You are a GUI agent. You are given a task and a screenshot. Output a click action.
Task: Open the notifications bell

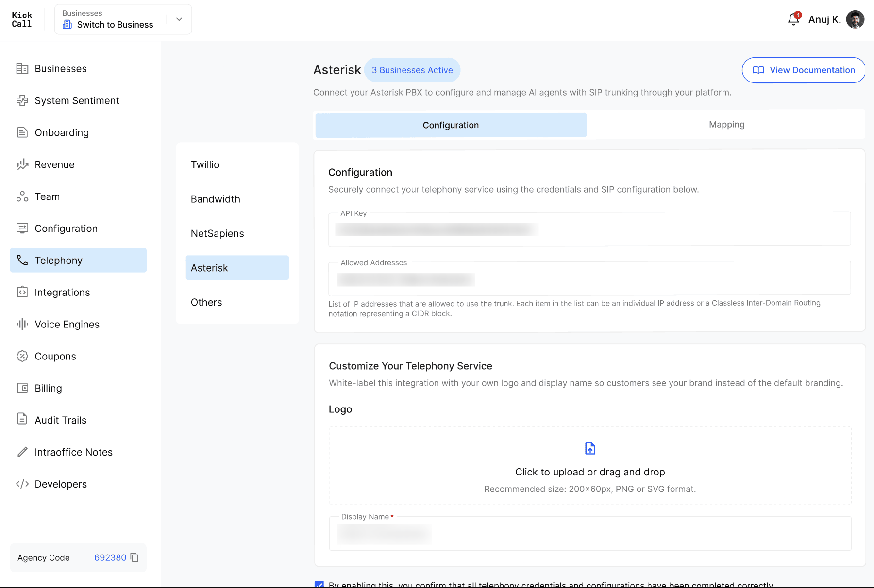pyautogui.click(x=793, y=19)
